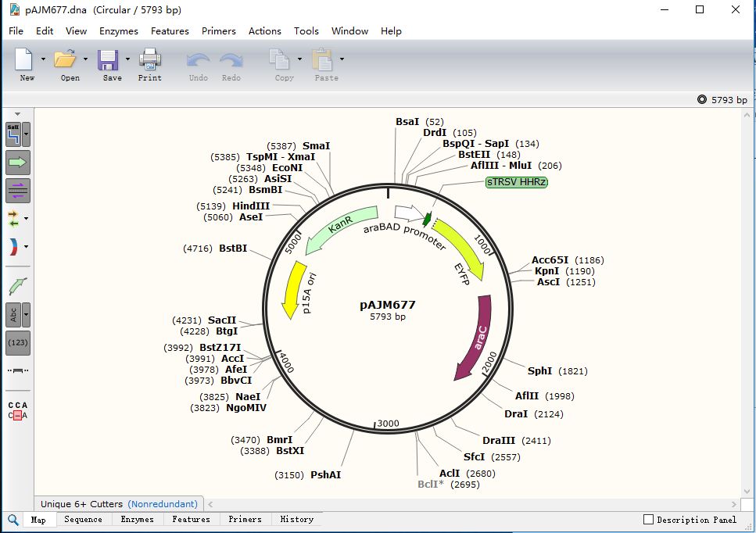Viewport: 756px width, 533px height.
Task: Click the circular topology icon beside 5793 bp
Action: point(702,100)
